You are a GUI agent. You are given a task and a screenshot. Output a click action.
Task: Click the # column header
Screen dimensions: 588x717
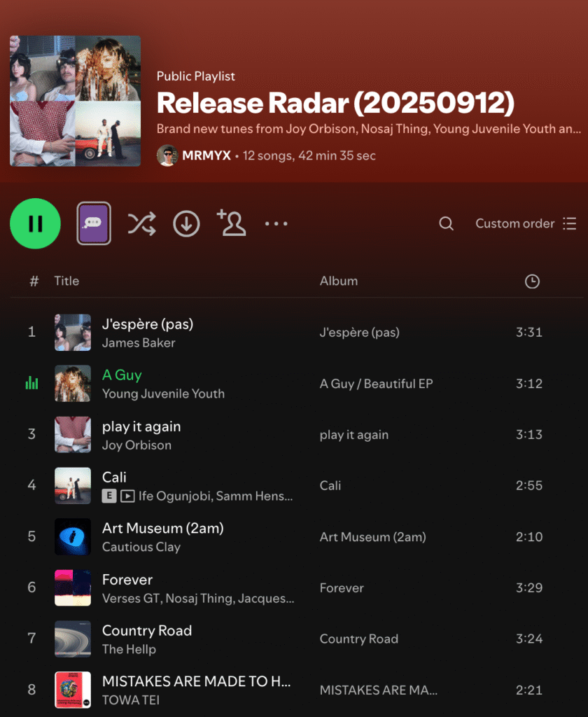(34, 281)
